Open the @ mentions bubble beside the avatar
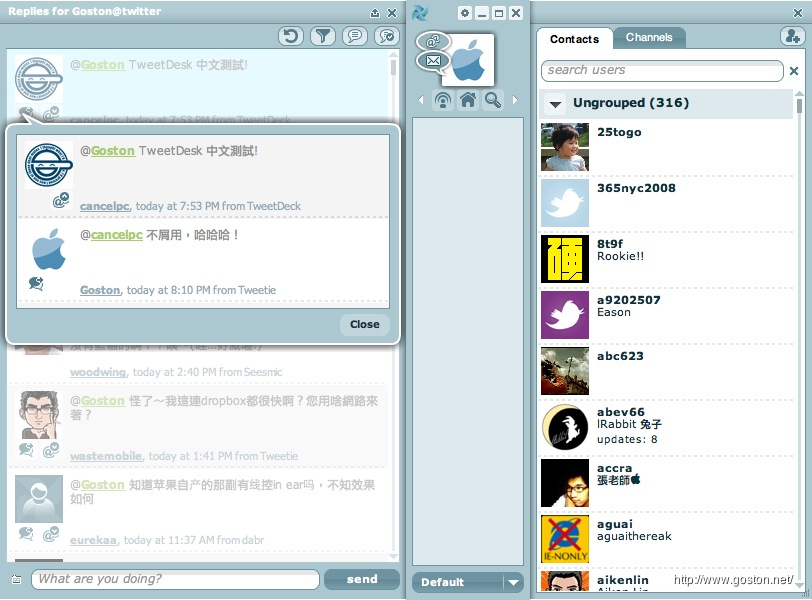 (x=433, y=42)
